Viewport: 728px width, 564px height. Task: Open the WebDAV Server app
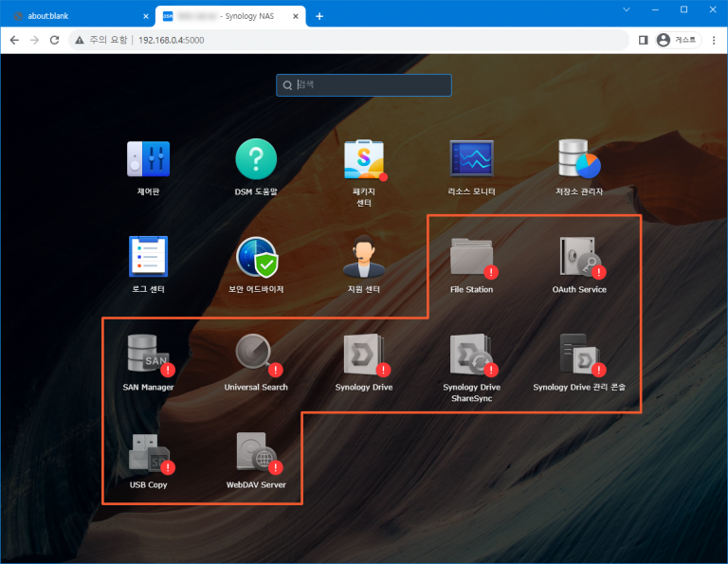(x=258, y=453)
